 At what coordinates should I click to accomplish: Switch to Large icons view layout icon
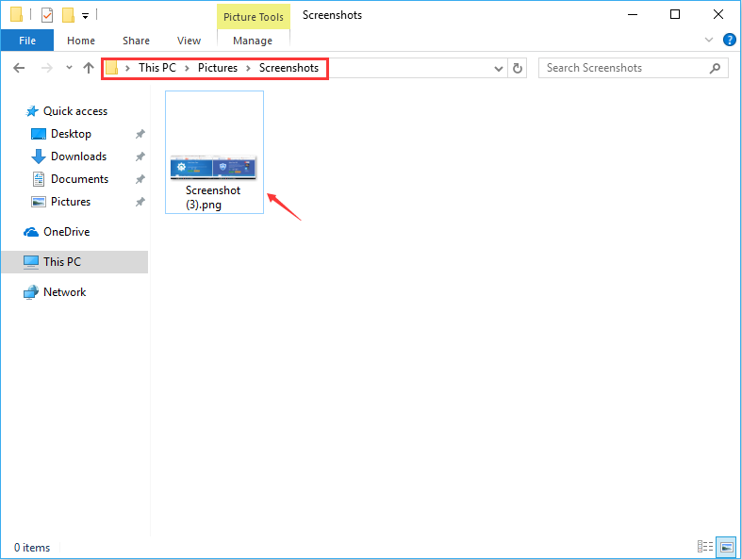(x=726, y=547)
